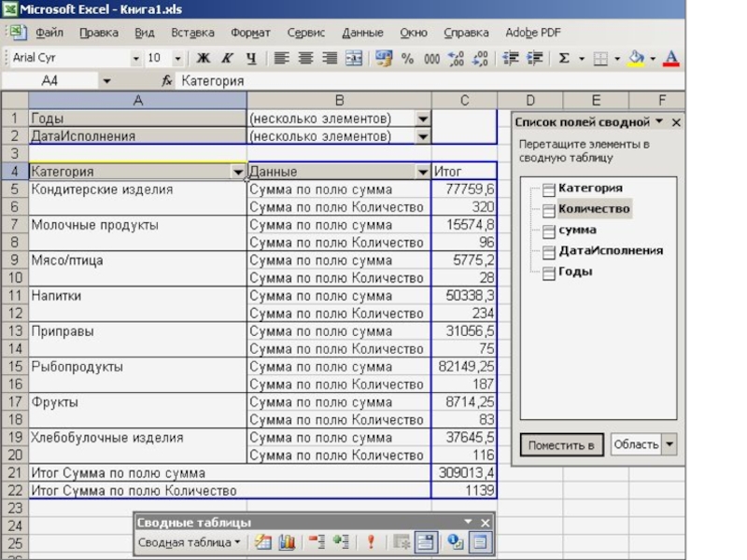
Task: Open Сводная таблица menu button
Action: [x=189, y=541]
